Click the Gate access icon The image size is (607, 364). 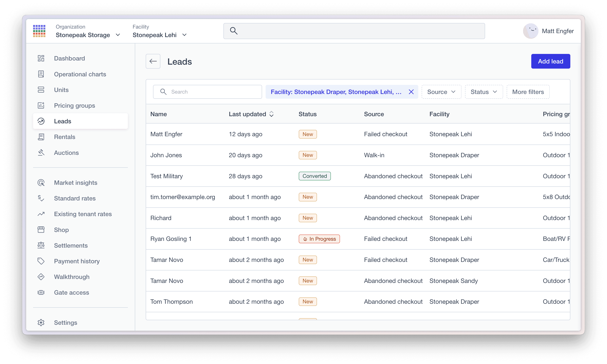(41, 292)
